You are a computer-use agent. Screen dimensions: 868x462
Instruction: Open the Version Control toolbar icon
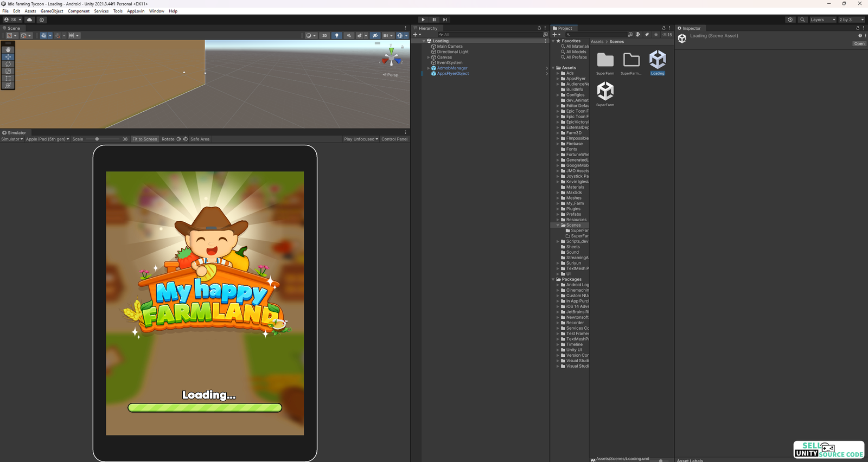point(42,20)
